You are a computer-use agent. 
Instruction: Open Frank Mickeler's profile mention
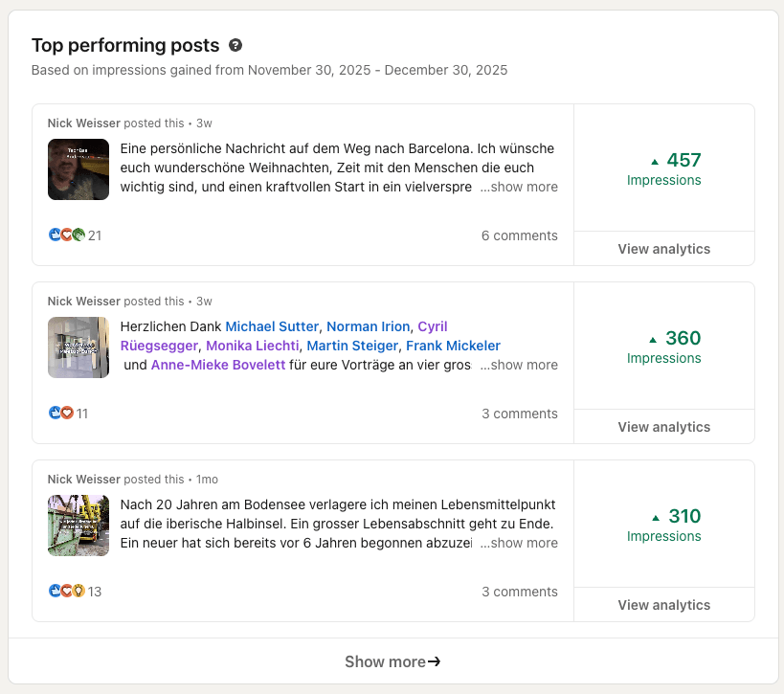[453, 346]
